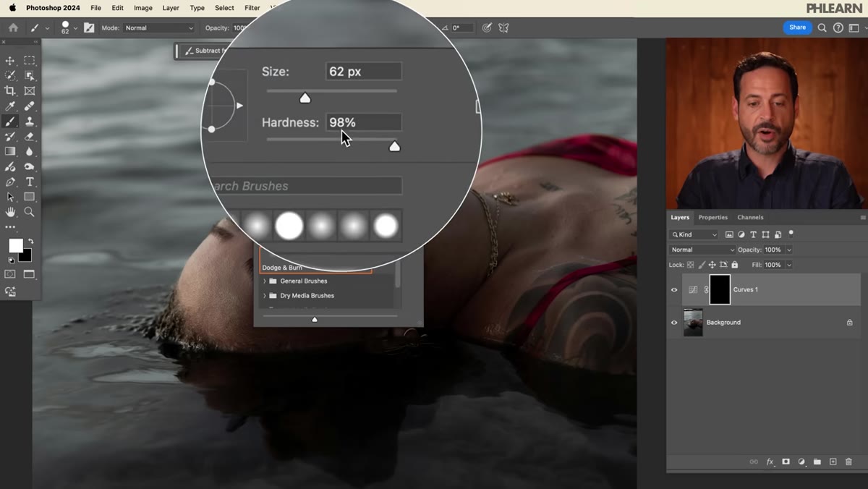
Task: Open the Image menu
Action: tap(143, 8)
